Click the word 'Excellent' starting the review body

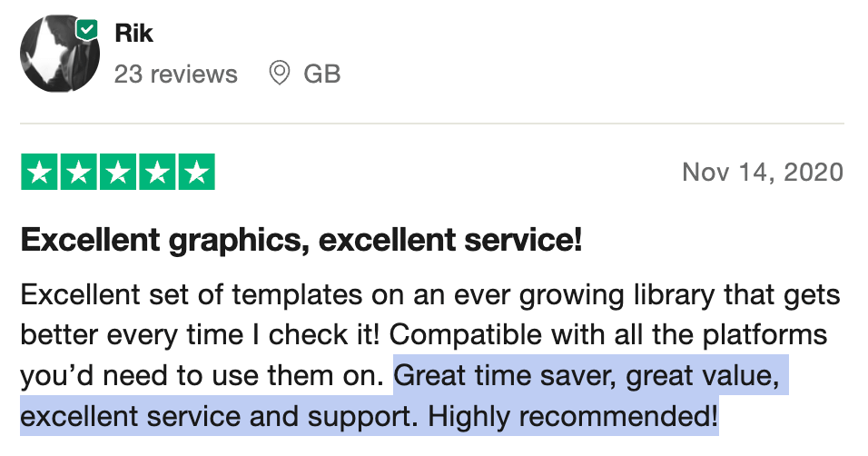[80, 294]
